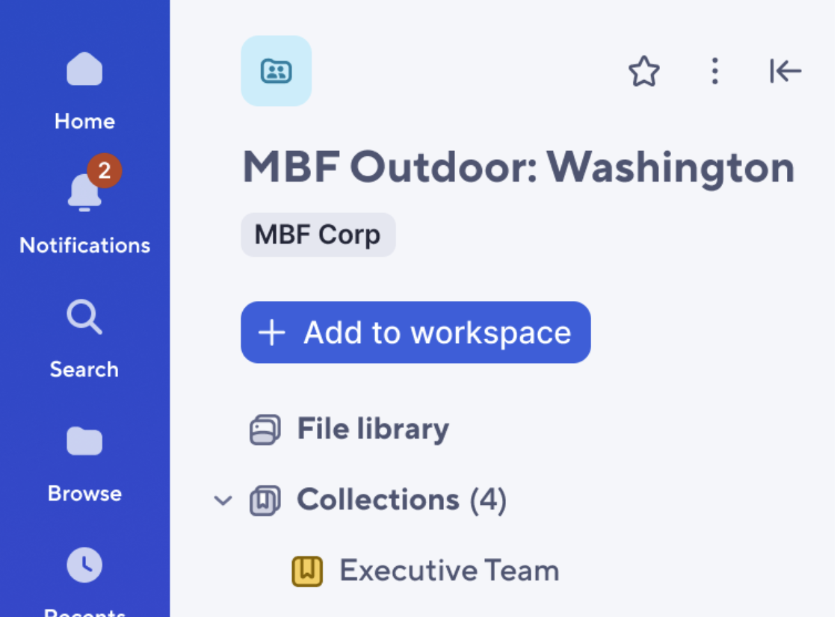Click the MBF Outdoor: Washington title
The width and height of the screenshot is (840, 620).
point(518,167)
